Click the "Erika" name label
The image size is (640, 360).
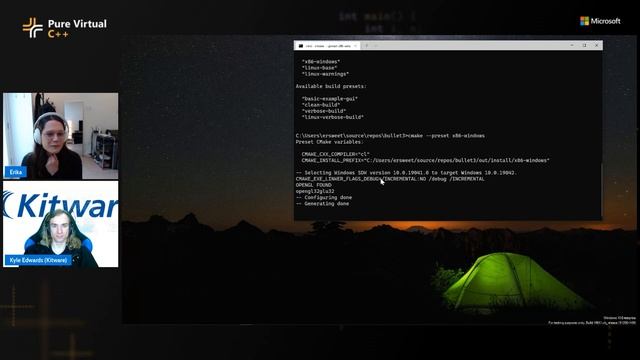16,172
